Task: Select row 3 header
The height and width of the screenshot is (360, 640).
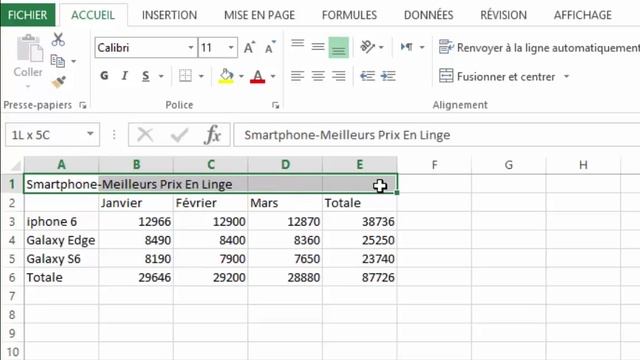Action: [12, 222]
